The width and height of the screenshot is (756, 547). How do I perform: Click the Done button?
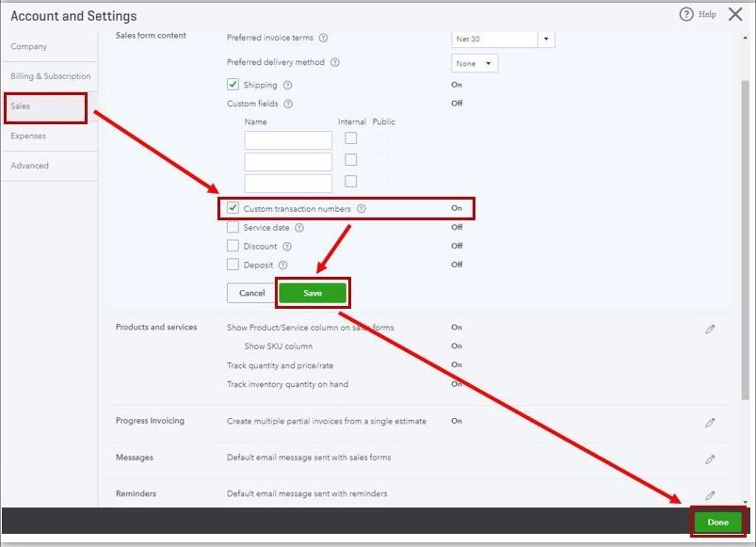(x=717, y=522)
